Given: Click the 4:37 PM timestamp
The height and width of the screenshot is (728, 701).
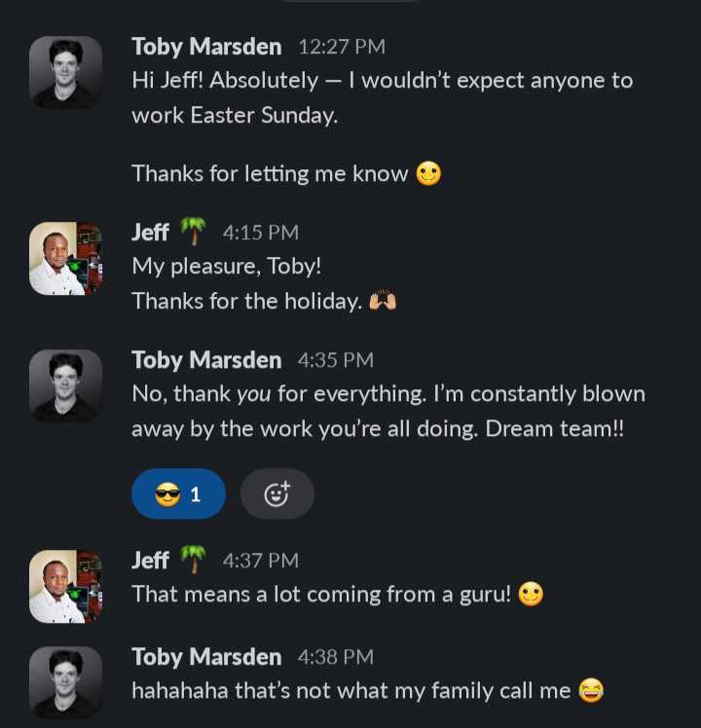Looking at the screenshot, I should pos(261,561).
